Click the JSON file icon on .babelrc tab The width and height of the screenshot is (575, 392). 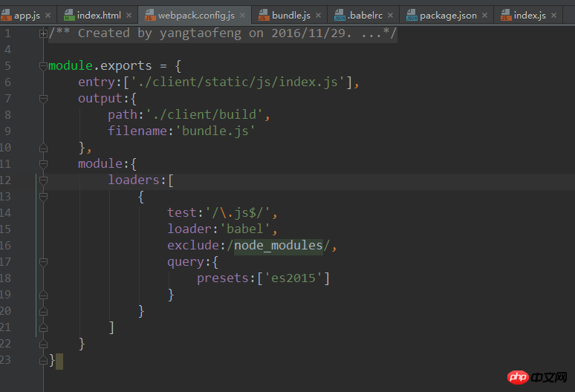pyautogui.click(x=340, y=15)
